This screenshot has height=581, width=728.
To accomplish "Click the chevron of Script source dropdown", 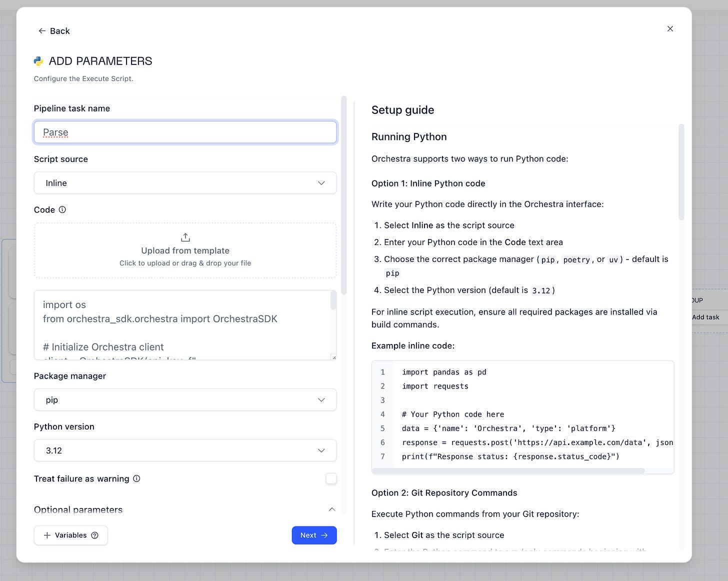I will pos(321,183).
